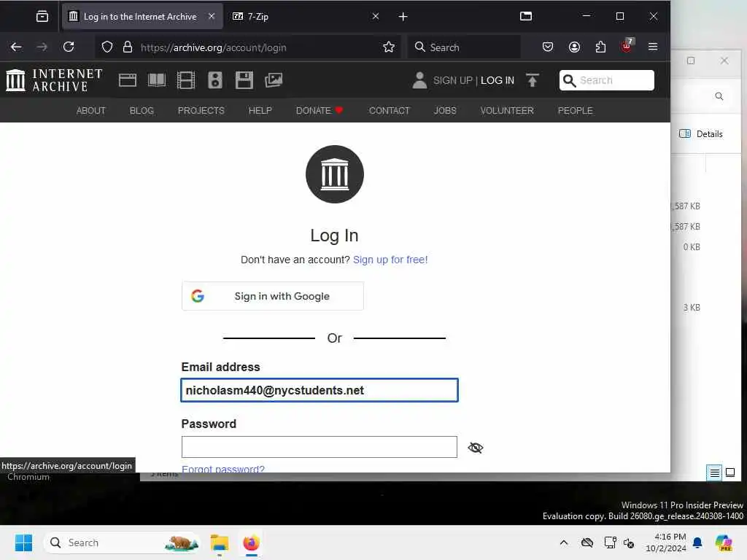Open Copilot preview taskbar icon
This screenshot has width=747, height=560.
point(724,542)
